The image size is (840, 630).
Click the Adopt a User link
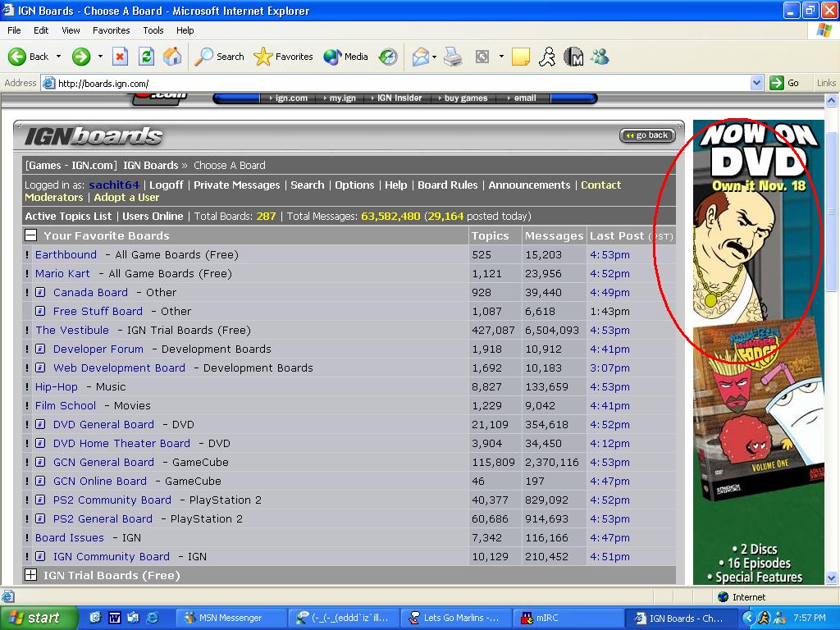(126, 197)
